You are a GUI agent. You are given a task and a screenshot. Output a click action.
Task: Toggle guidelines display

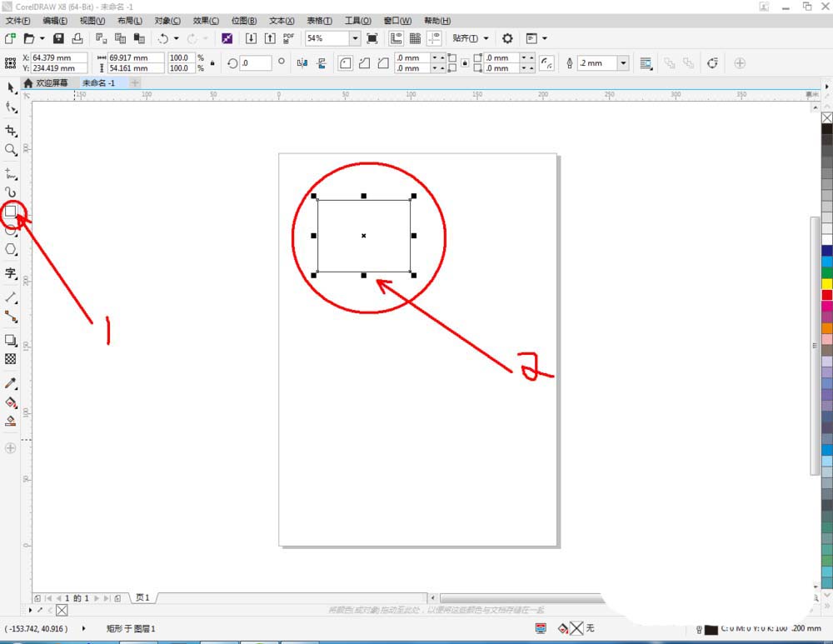[x=434, y=38]
